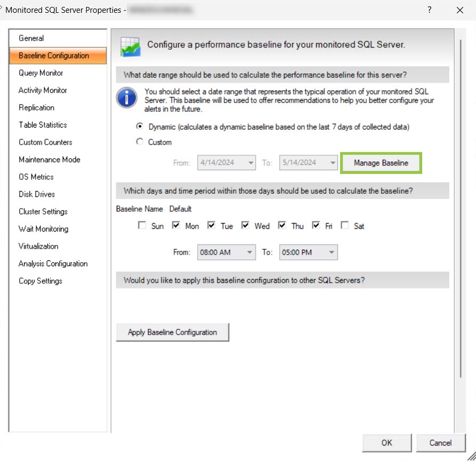Close the Monitored SQL Server Properties dialog
Image resolution: width=476 pixels, height=461 pixels.
click(459, 10)
